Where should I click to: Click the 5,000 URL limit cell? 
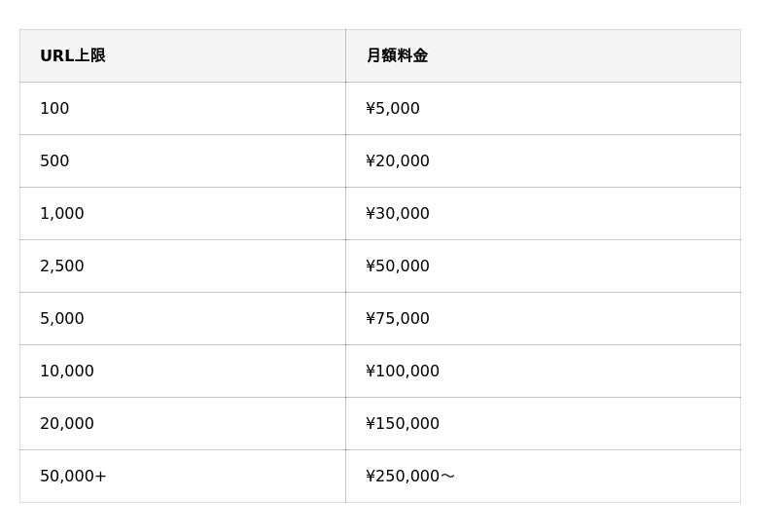click(62, 319)
